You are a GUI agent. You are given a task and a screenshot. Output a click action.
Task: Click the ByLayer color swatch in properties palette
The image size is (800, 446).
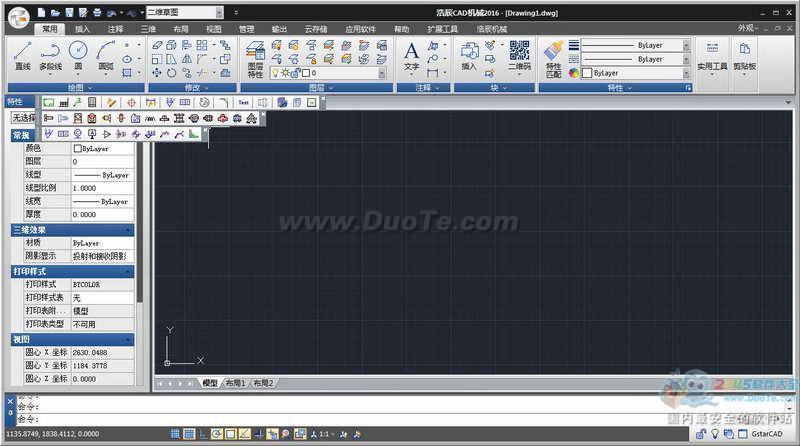[78, 148]
